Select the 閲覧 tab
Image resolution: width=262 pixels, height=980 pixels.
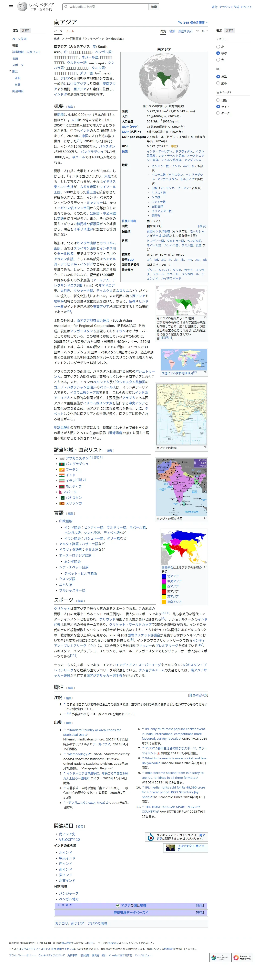(163, 31)
